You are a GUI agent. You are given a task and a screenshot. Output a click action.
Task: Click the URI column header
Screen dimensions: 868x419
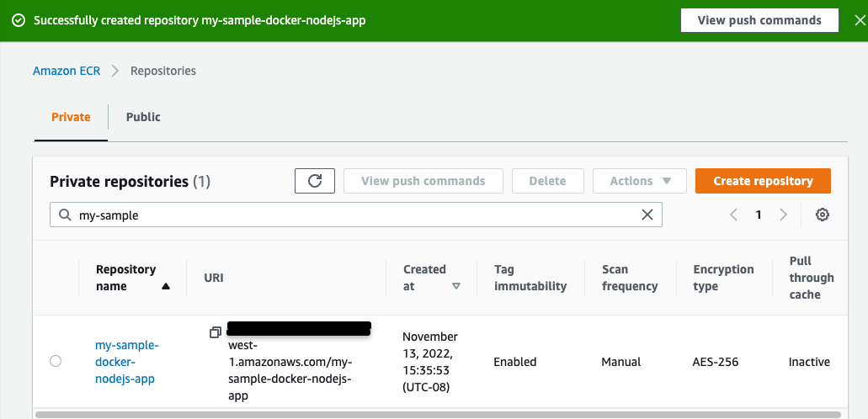click(x=214, y=278)
